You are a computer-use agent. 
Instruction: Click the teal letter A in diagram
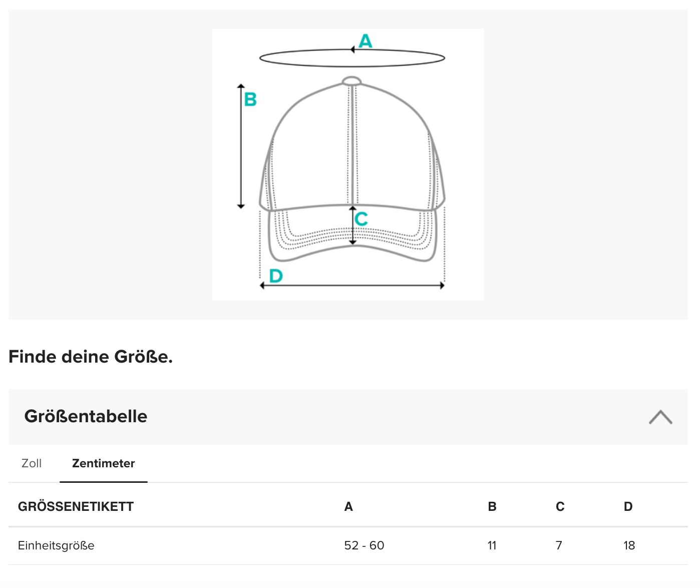click(366, 41)
